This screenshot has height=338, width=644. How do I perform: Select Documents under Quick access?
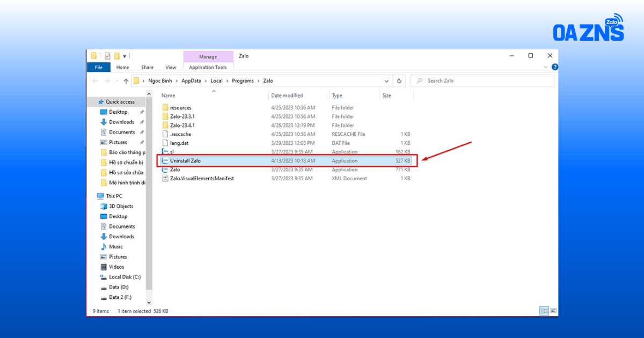point(122,133)
